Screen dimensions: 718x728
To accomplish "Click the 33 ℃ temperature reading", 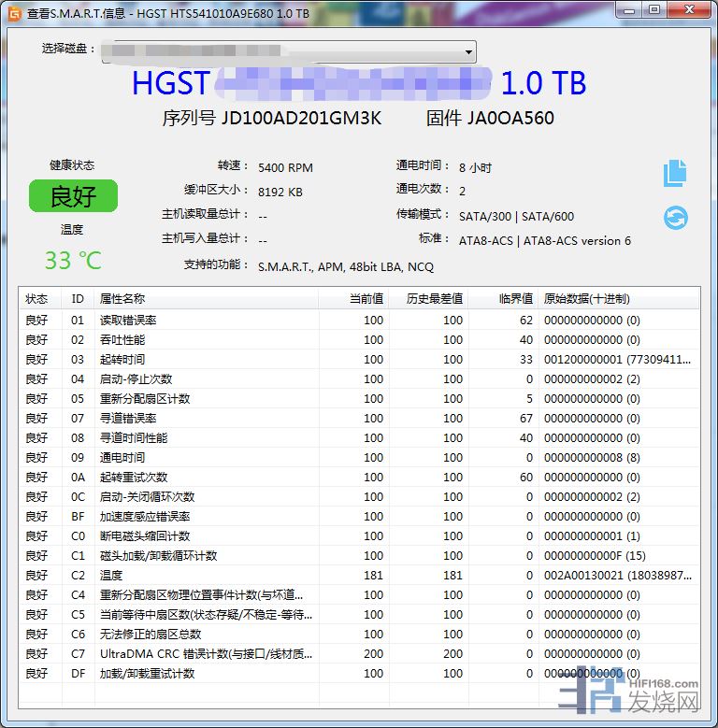I will tap(73, 260).
